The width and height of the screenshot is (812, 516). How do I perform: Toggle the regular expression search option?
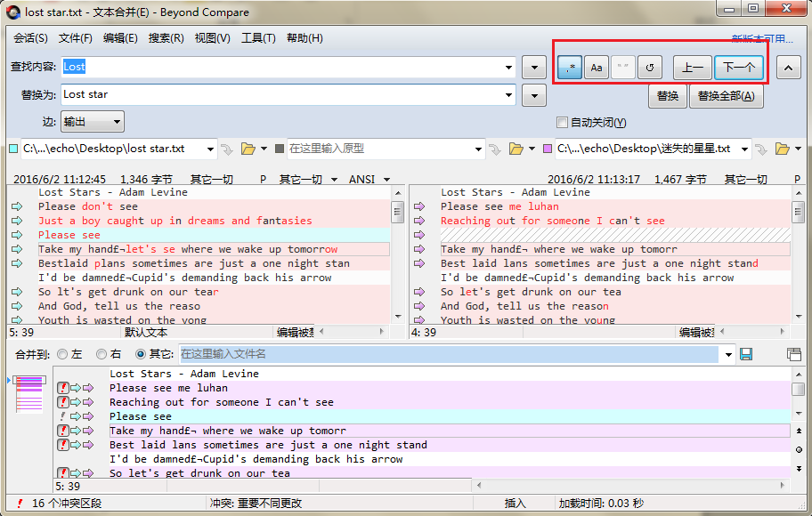click(570, 68)
